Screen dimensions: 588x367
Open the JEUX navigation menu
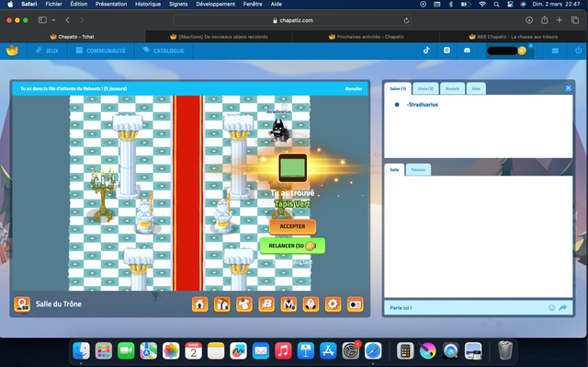47,51
